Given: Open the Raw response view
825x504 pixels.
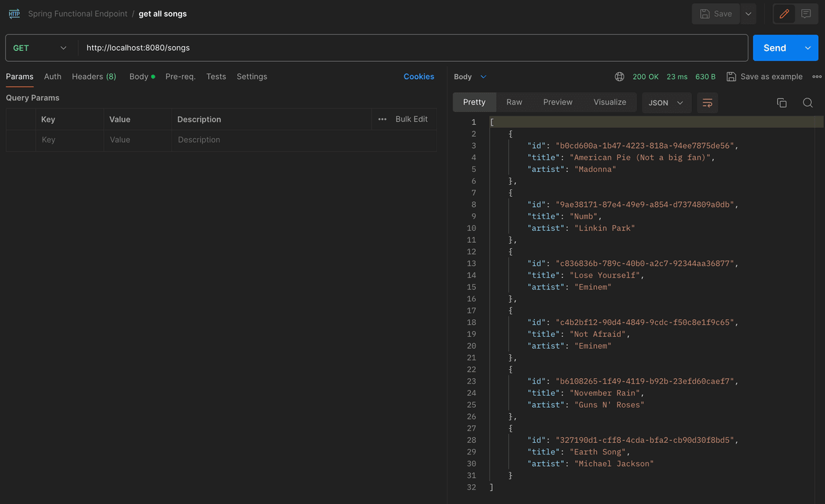Looking at the screenshot, I should pyautogui.click(x=514, y=102).
